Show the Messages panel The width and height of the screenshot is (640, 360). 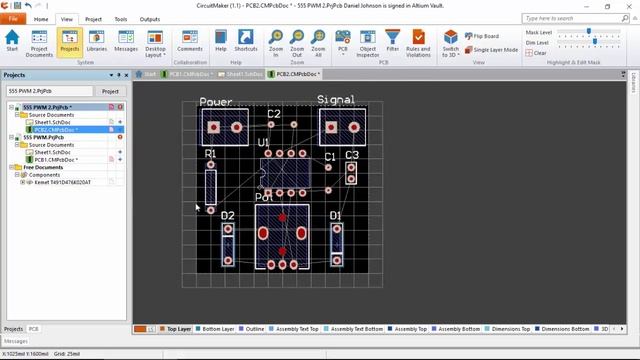126,41
